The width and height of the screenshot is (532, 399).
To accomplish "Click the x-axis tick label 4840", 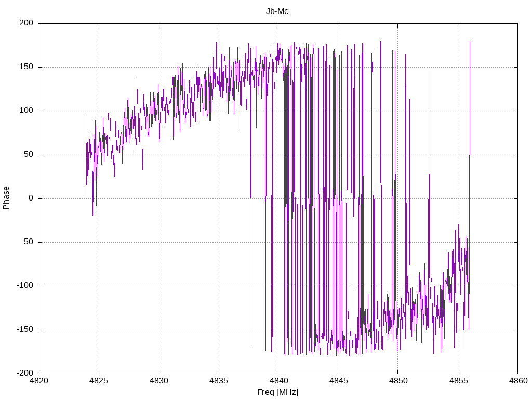I will (278, 381).
